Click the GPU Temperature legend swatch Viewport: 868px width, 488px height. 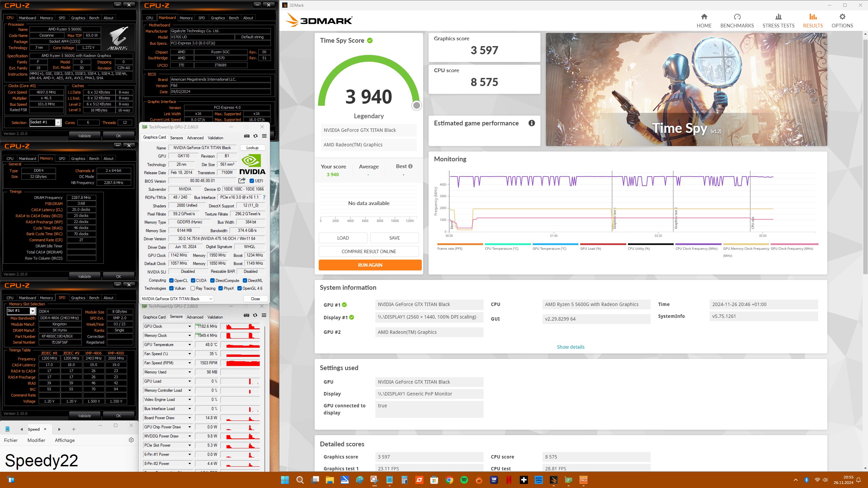(x=555, y=244)
